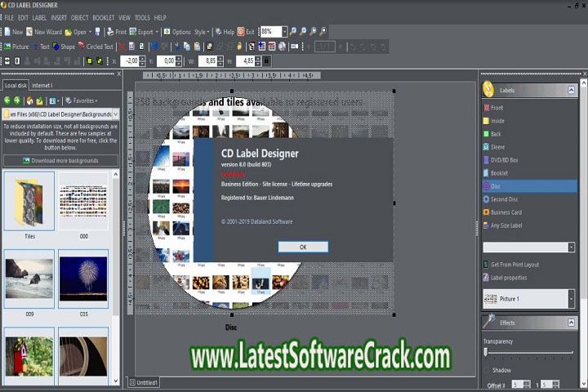Switch to the Internet tab
The image size is (588, 392).
(x=42, y=86)
